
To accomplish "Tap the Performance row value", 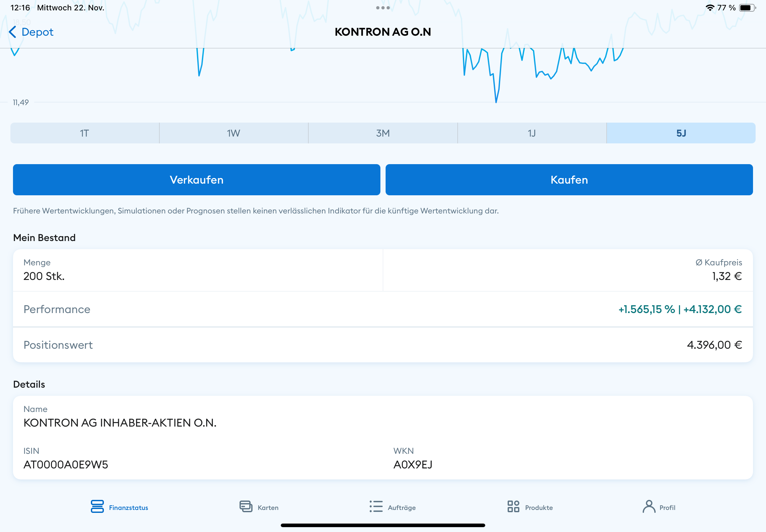I will [680, 309].
